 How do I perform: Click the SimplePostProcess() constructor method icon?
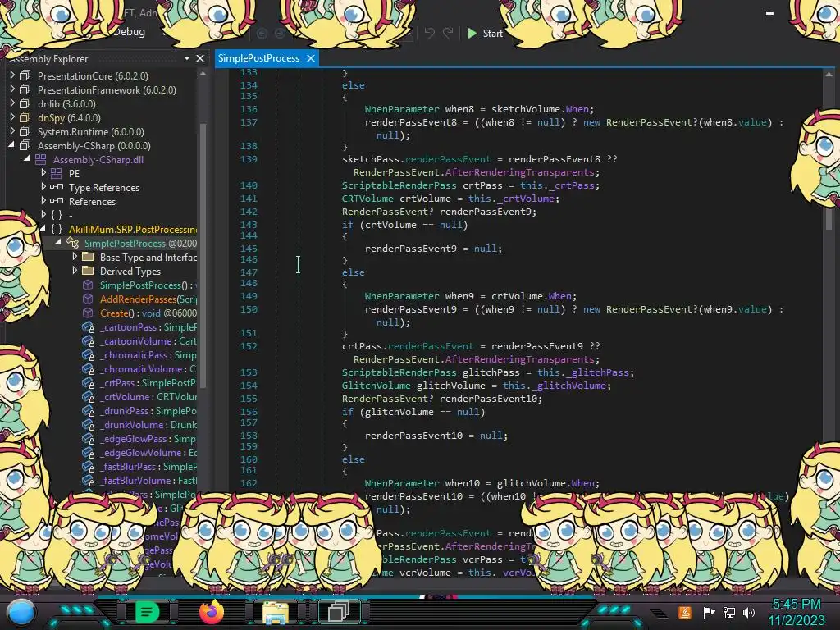click(x=88, y=285)
